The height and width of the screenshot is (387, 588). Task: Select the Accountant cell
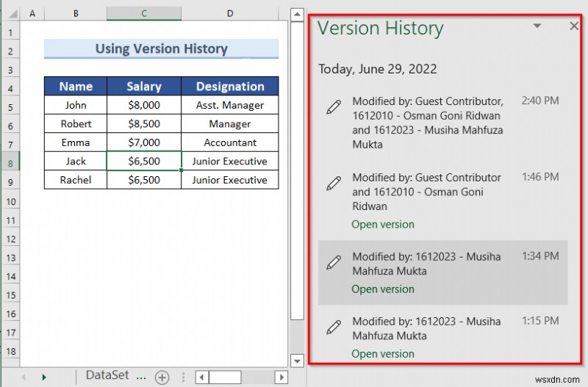230,142
